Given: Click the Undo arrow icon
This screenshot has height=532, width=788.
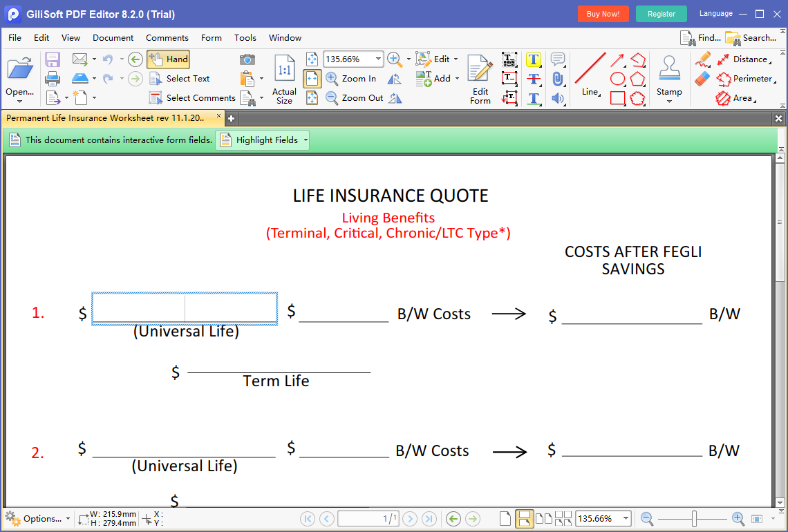Looking at the screenshot, I should (108, 59).
